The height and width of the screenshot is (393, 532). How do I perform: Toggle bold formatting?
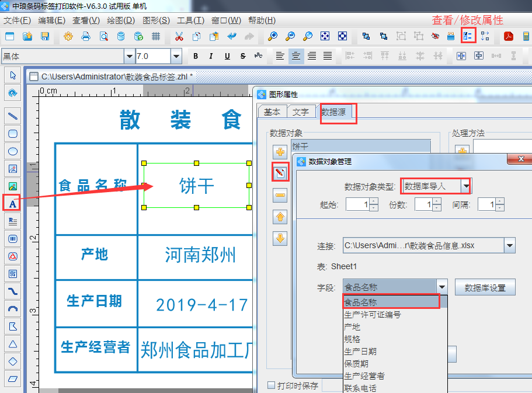pos(196,56)
